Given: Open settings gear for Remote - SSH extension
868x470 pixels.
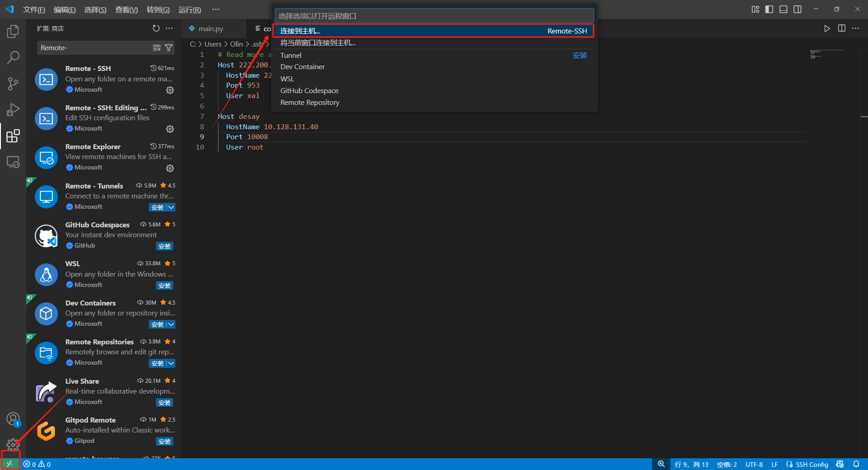Looking at the screenshot, I should pos(170,90).
